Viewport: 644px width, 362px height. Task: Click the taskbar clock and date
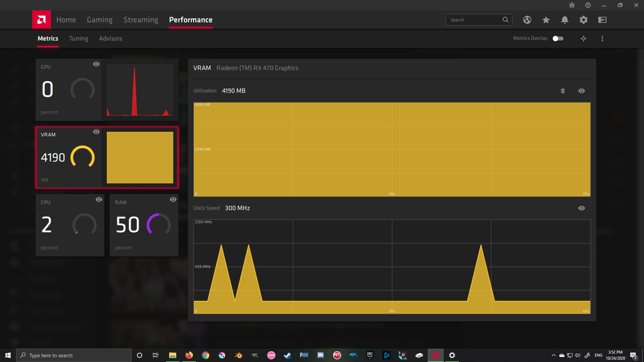tap(615, 356)
